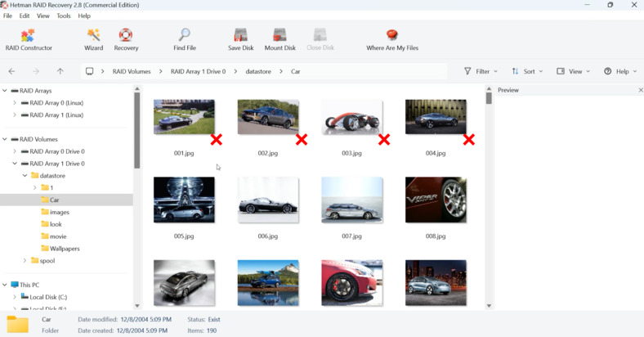Viewport: 644px width, 337px height.
Task: Expand the folder named 1
Action: 34,187
